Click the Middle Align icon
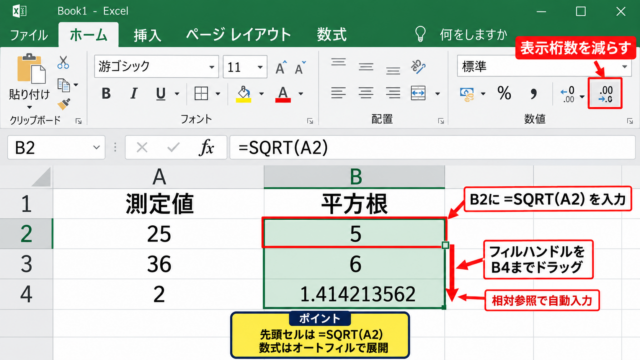This screenshot has height=360, width=640. [366, 67]
